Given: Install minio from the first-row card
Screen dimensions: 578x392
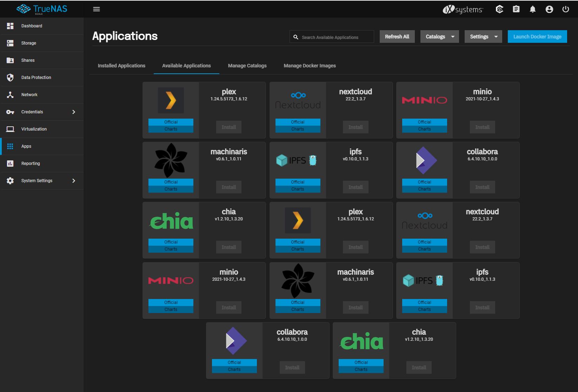Looking at the screenshot, I should (482, 127).
